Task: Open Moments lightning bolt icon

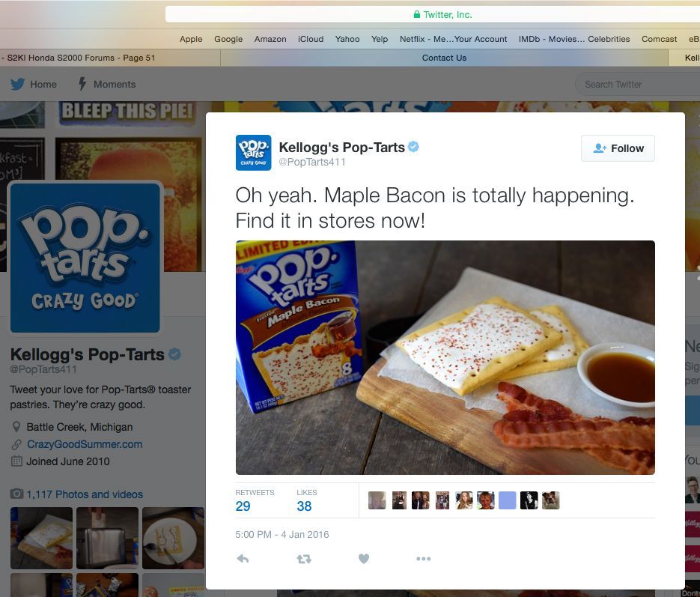Action: point(82,85)
